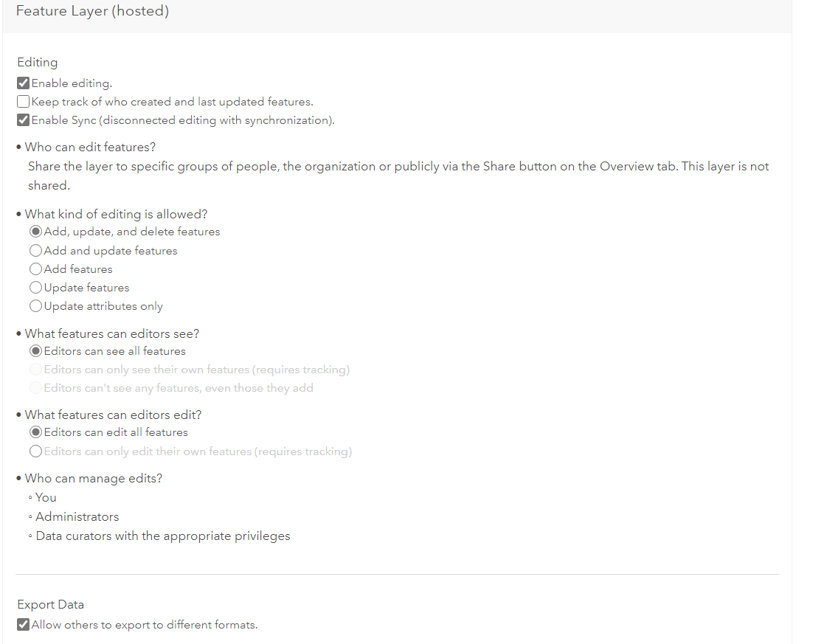The width and height of the screenshot is (827, 644).
Task: Enable tracking who created and updated features
Action: [x=23, y=101]
